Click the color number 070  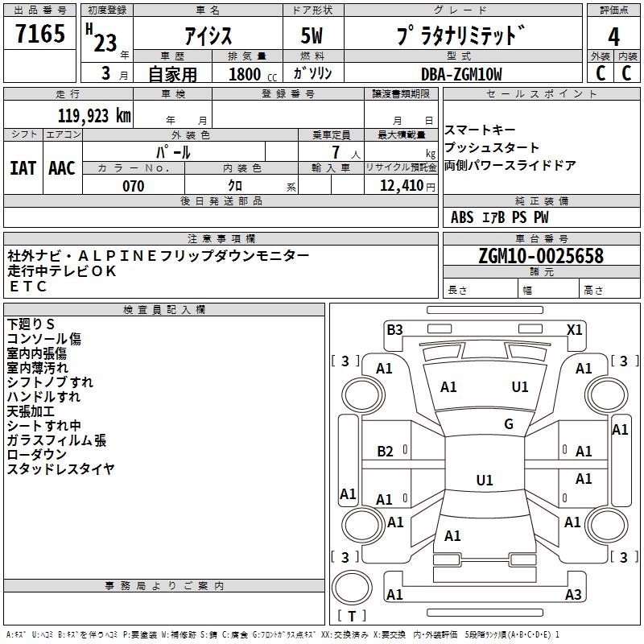pos(134,186)
